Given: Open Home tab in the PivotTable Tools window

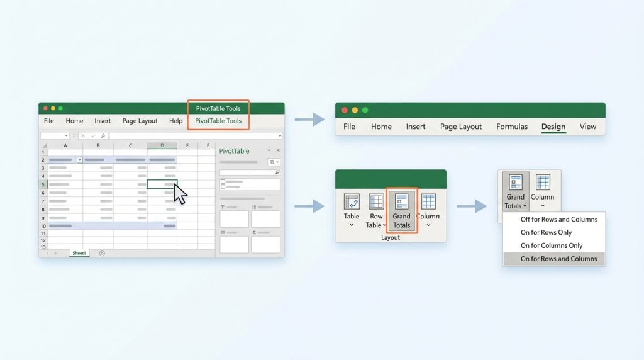Looking at the screenshot, I should [74, 121].
